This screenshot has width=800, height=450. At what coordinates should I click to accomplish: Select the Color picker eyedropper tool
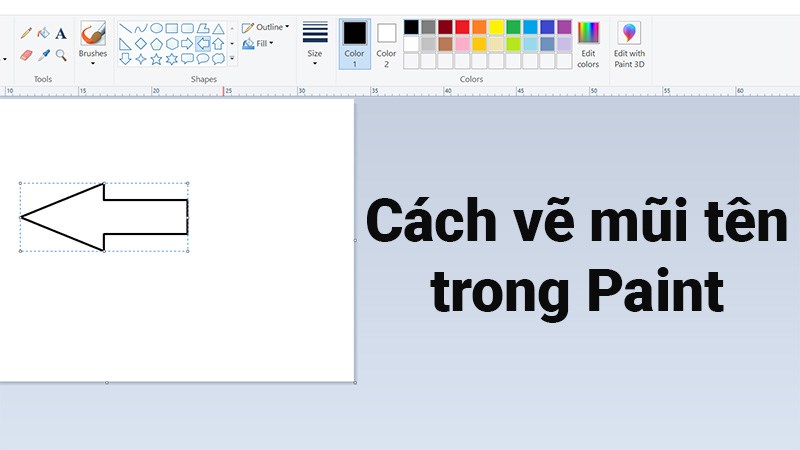(x=44, y=55)
